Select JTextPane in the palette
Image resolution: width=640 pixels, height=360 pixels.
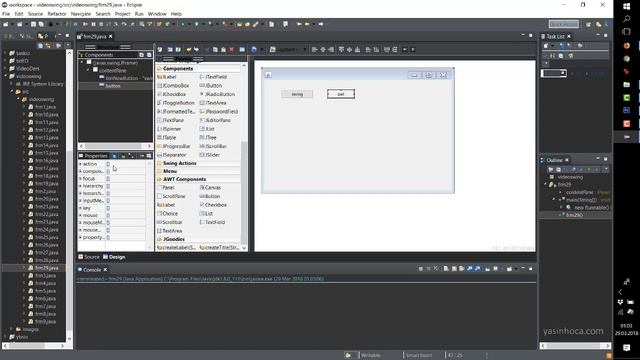tap(171, 120)
